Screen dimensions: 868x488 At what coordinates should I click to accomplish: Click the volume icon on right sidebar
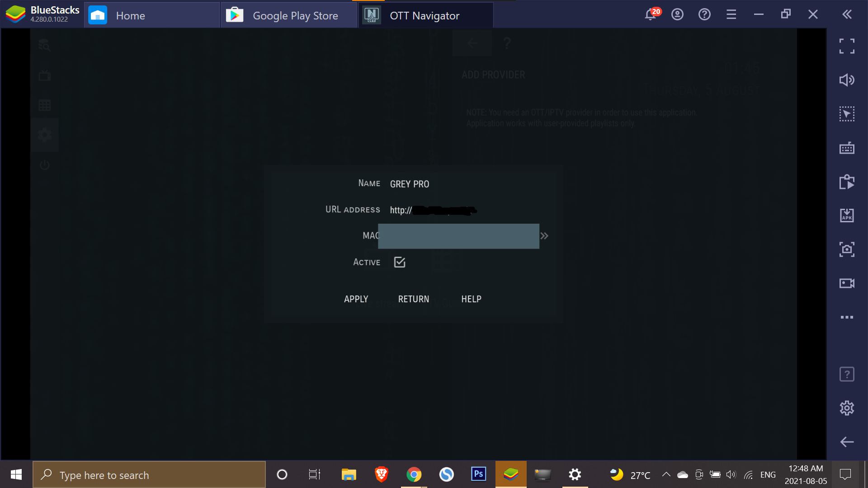coord(847,79)
